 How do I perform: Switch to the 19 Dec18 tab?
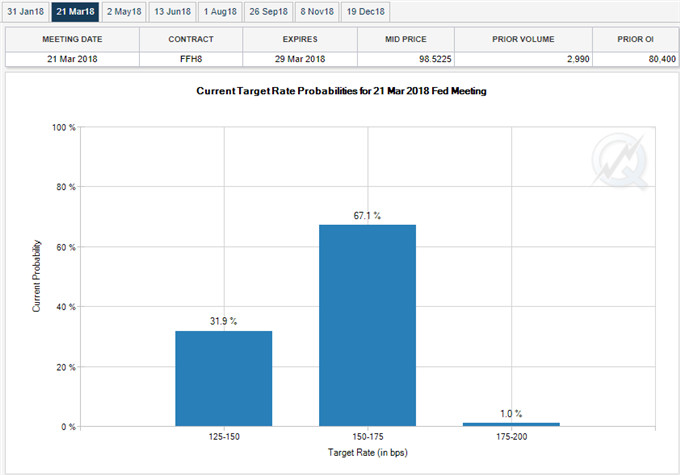coord(366,12)
